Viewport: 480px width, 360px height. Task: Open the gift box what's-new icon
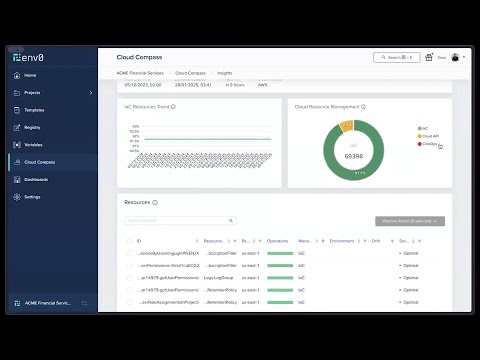429,57
